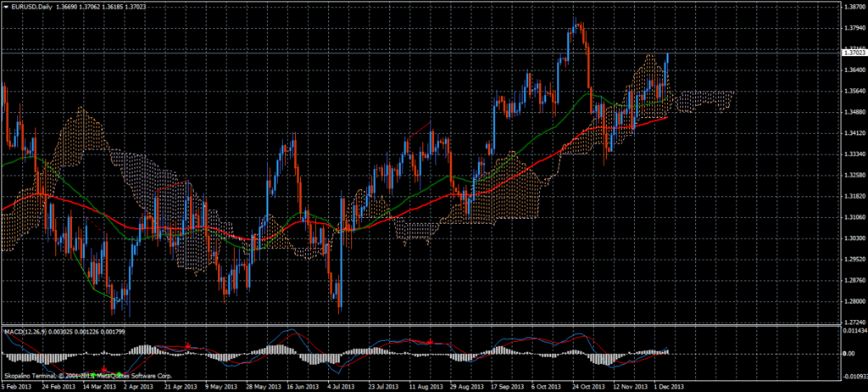Select the 4 Jul 2013 date marker
The image size is (868, 392).
(x=338, y=387)
